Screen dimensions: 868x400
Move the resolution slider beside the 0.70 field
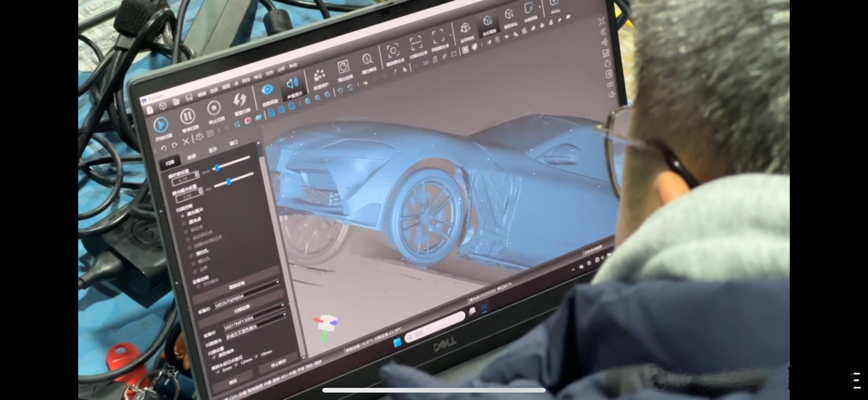(217, 167)
